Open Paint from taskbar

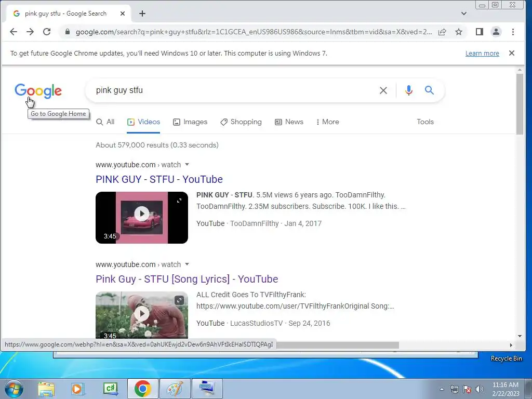[x=175, y=389]
